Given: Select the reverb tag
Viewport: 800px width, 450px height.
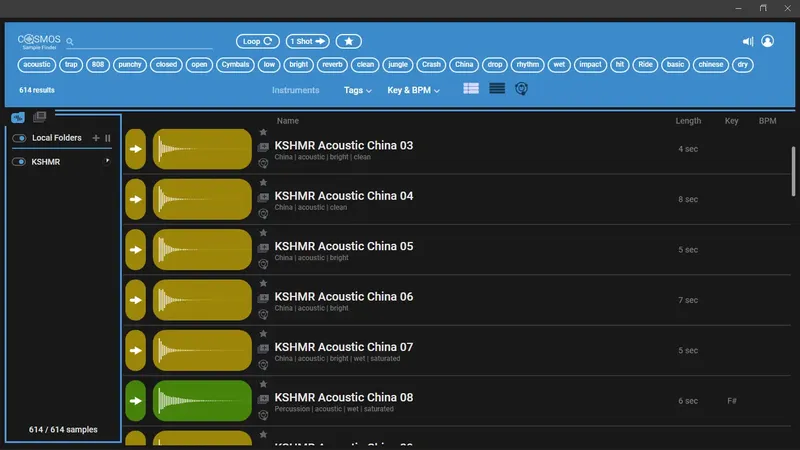Looking at the screenshot, I should point(332,65).
